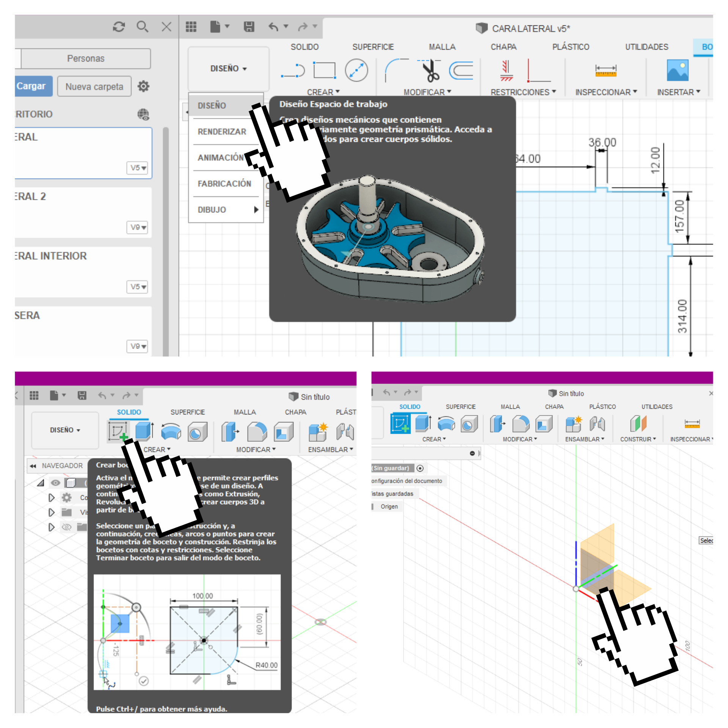Click the magnifier search icon in top data panel

click(142, 27)
